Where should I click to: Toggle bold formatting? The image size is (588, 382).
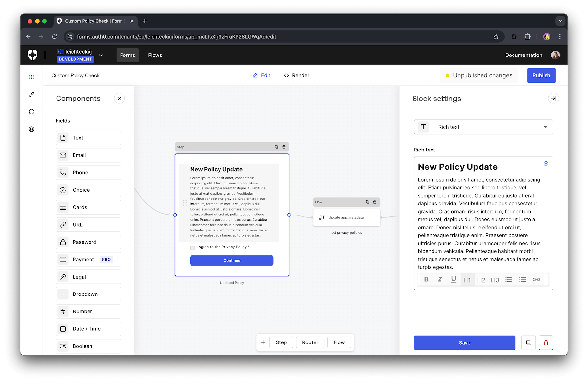[426, 279]
